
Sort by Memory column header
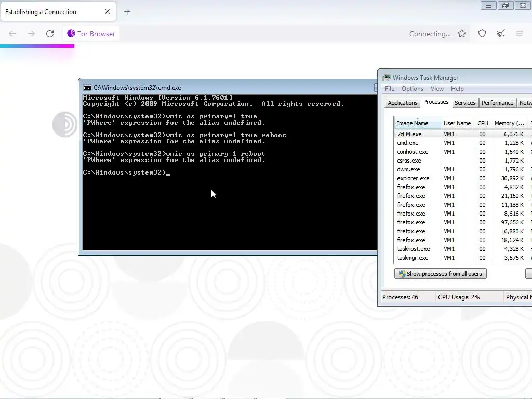point(510,123)
